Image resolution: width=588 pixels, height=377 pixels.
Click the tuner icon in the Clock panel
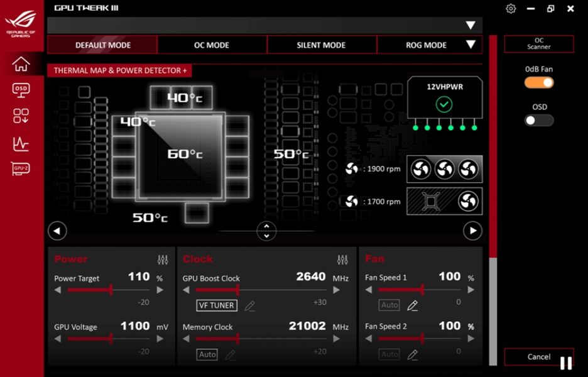(343, 259)
